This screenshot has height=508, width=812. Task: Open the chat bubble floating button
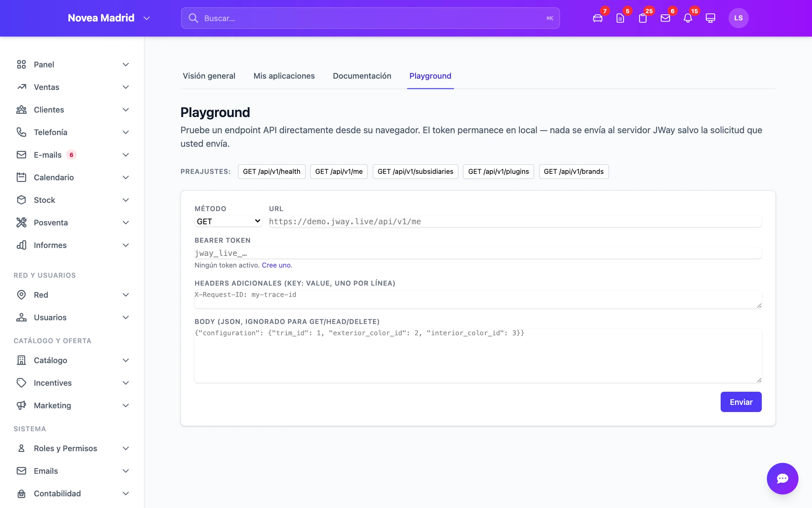pyautogui.click(x=782, y=478)
